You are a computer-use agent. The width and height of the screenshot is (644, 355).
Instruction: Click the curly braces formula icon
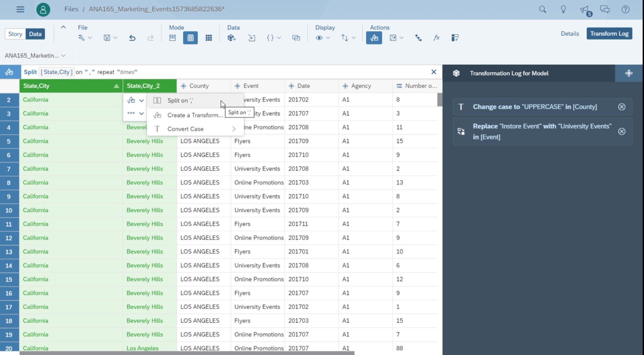pyautogui.click(x=270, y=38)
